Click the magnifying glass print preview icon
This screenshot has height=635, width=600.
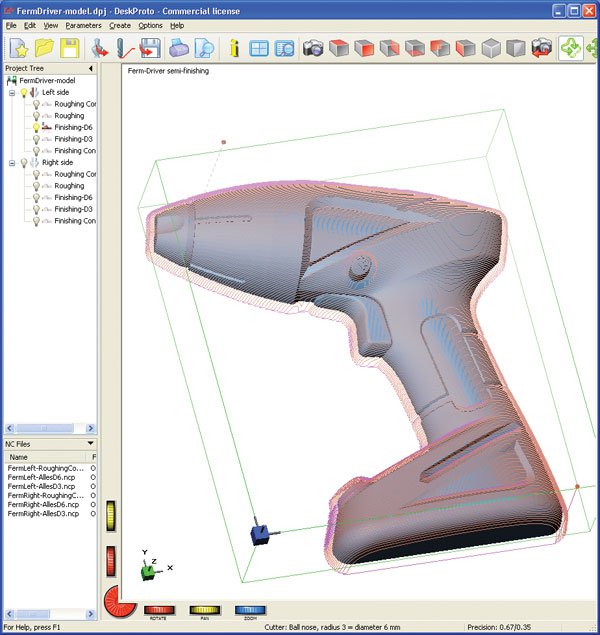point(204,47)
